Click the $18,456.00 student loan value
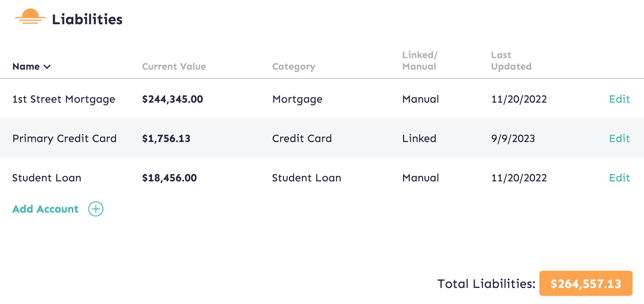This screenshot has width=644, height=304. (x=169, y=178)
